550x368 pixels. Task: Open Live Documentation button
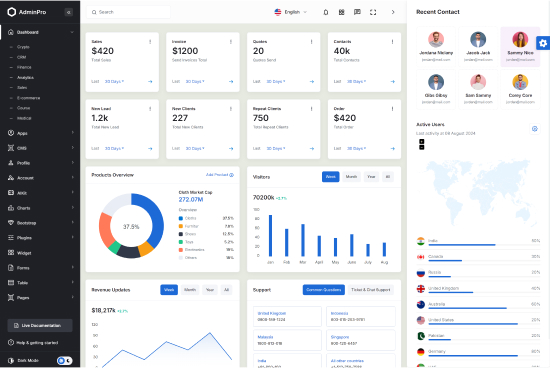(40, 326)
